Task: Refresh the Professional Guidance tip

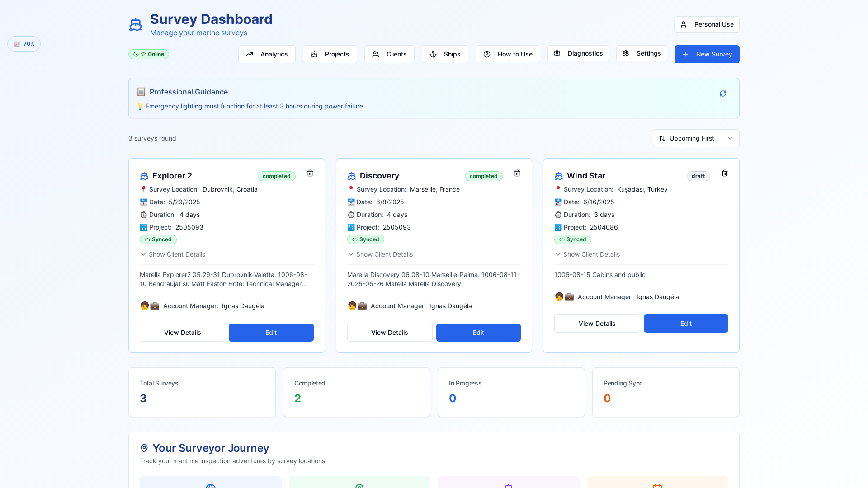Action: 723,94
